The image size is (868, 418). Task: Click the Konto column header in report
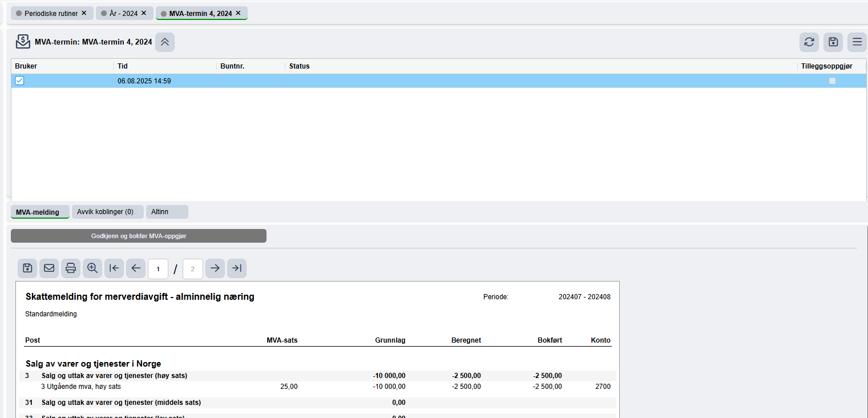coord(601,340)
